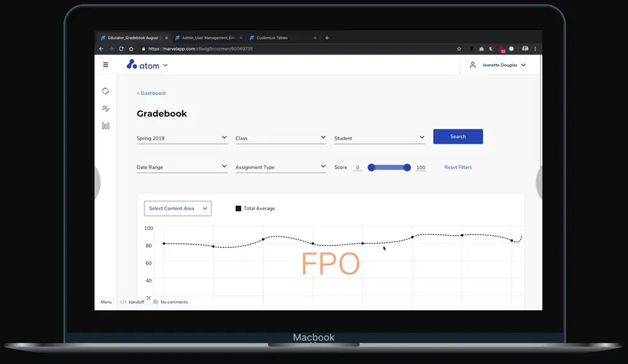Open the gradebook bars sidebar icon

(x=105, y=126)
